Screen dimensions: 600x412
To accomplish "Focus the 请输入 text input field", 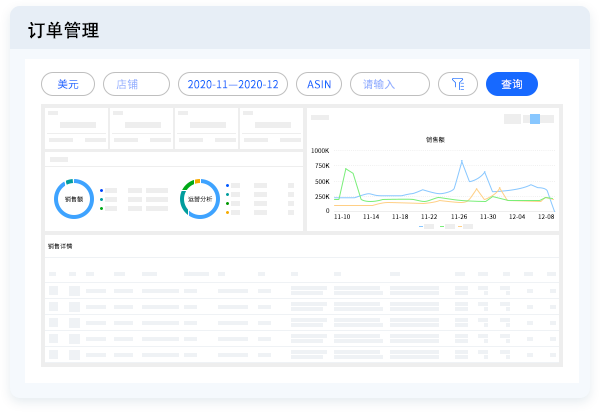I will tap(389, 85).
